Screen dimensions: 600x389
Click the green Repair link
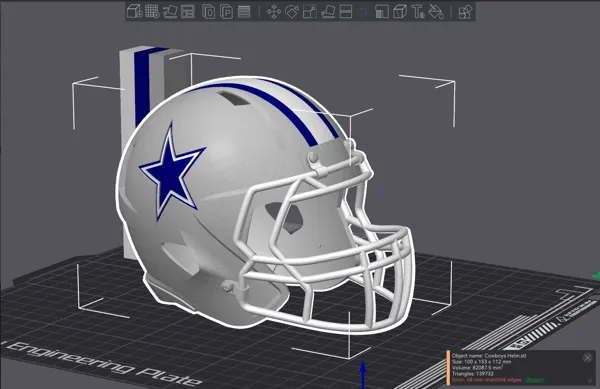[534, 380]
